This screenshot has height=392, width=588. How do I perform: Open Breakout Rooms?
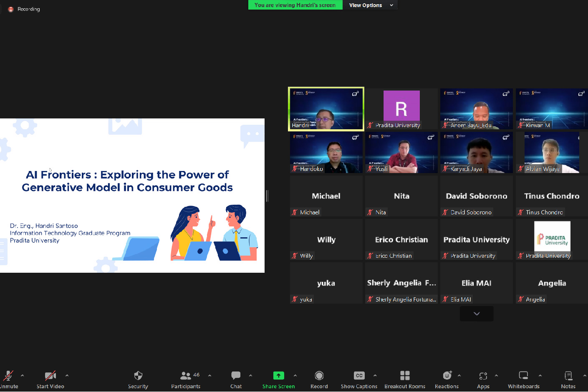pos(404,376)
